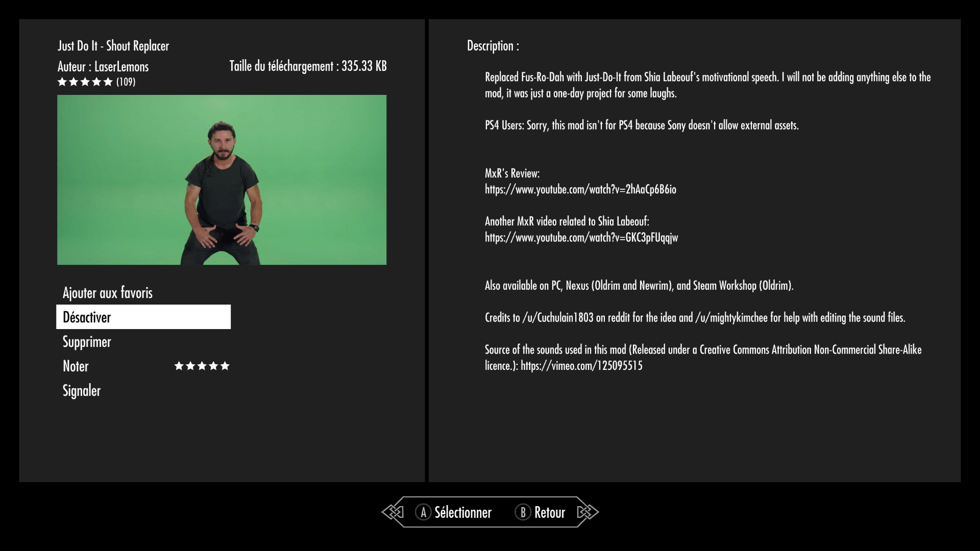The height and width of the screenshot is (551, 980).
Task: Click the Sélectionner button label
Action: tap(463, 512)
